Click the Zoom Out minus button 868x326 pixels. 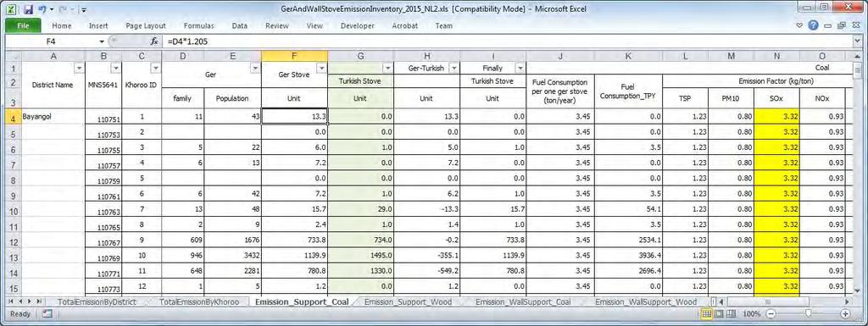(x=770, y=314)
